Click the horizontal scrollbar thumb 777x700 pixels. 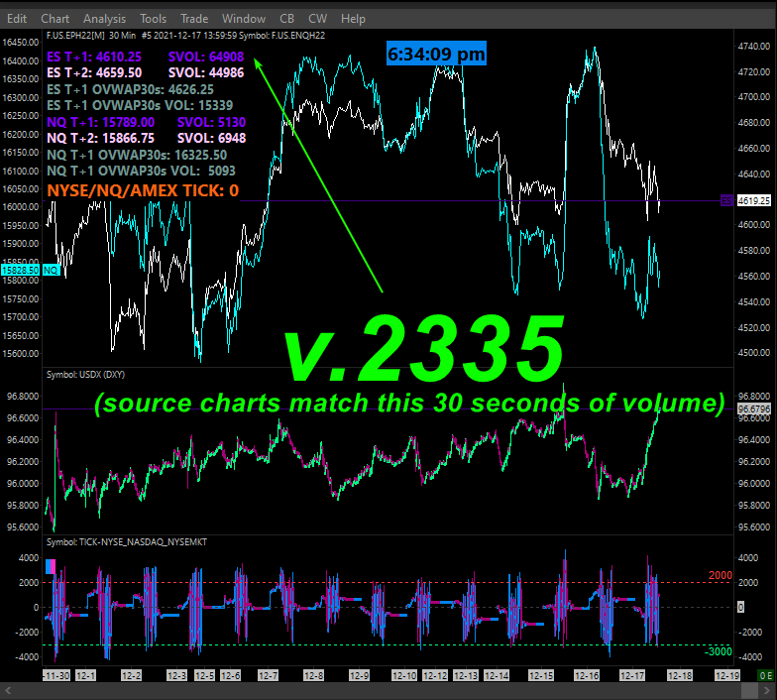point(749,690)
